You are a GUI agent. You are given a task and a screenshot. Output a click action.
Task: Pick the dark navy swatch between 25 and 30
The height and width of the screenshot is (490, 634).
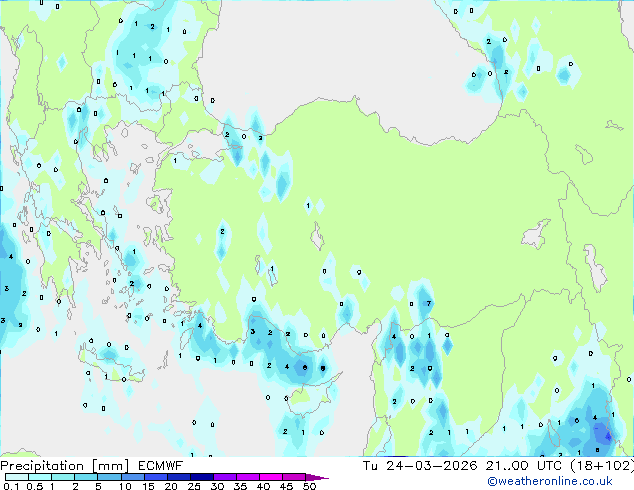point(202,477)
